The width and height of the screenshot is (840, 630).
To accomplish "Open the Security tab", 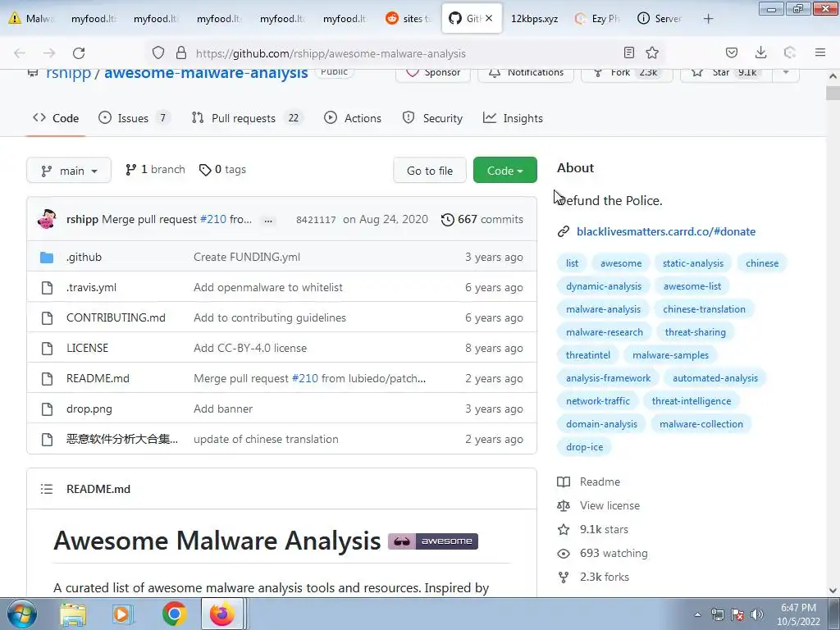I will tap(432, 118).
